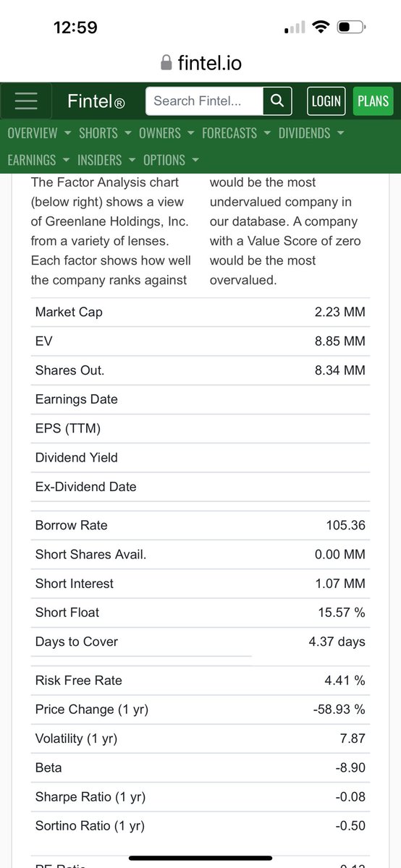Screen dimensions: 401x868
Task: Expand the OVERVIEW dropdown menu
Action: [x=39, y=133]
